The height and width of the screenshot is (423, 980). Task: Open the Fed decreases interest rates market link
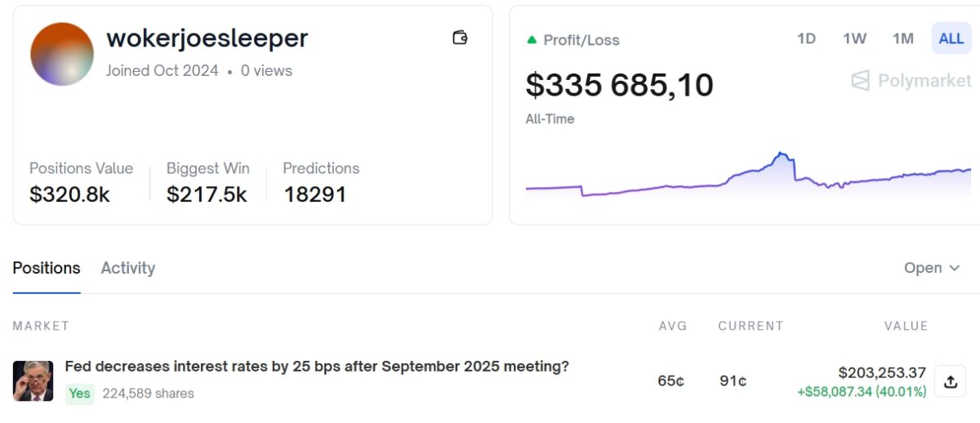317,367
